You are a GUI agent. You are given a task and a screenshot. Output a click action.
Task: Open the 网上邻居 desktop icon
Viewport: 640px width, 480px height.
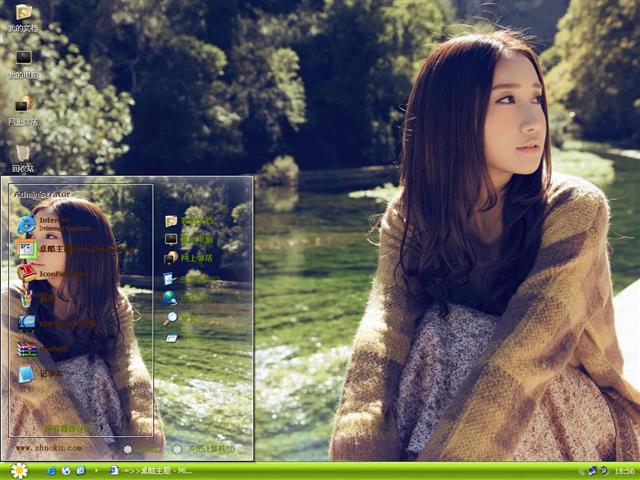[x=23, y=110]
